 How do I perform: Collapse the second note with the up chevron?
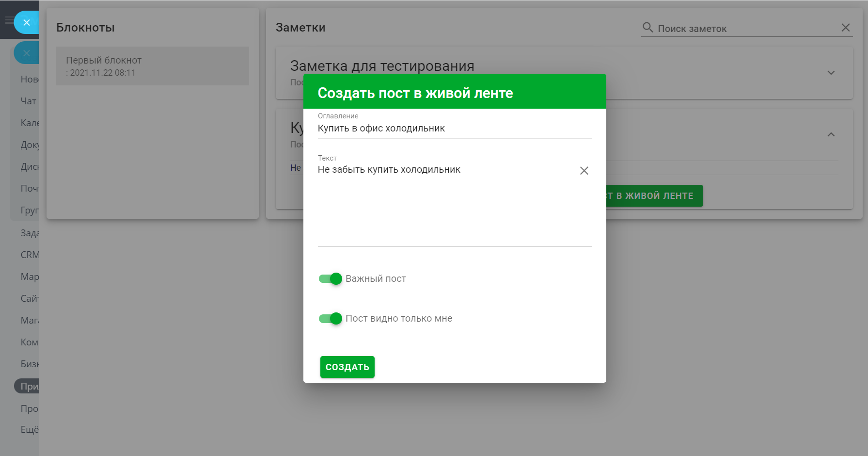[x=831, y=134]
